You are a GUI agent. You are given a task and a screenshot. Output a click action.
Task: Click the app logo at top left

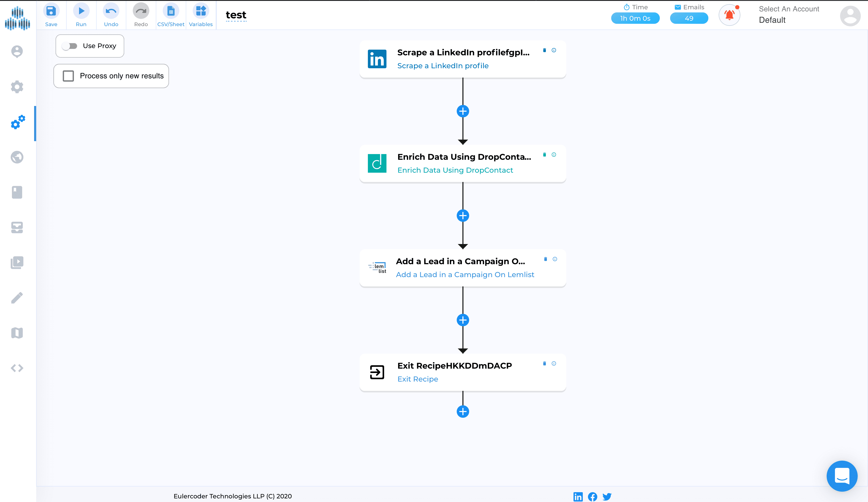pos(17,18)
